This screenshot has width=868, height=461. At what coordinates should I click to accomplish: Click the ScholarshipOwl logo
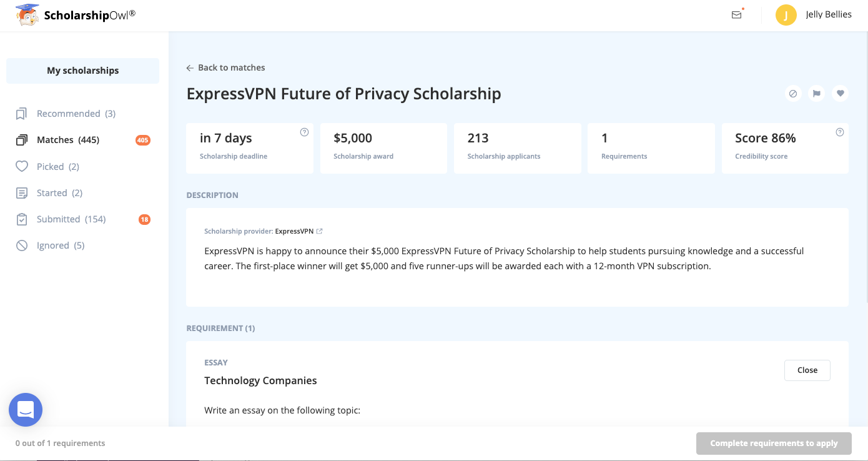[76, 15]
